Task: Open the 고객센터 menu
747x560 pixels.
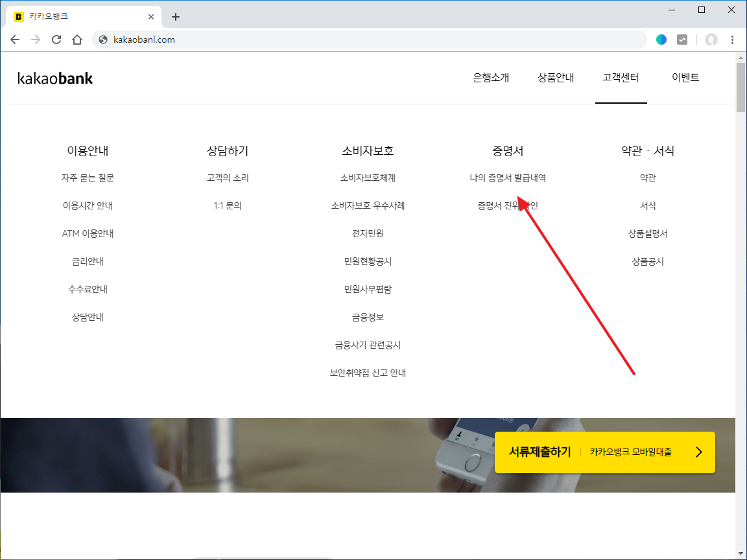Action: point(621,78)
